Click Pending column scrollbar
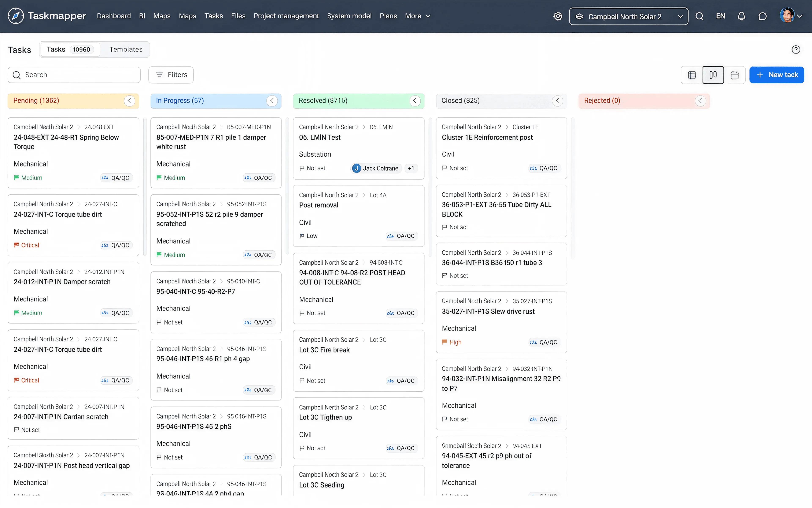This screenshot has height=508, width=812. point(145,186)
